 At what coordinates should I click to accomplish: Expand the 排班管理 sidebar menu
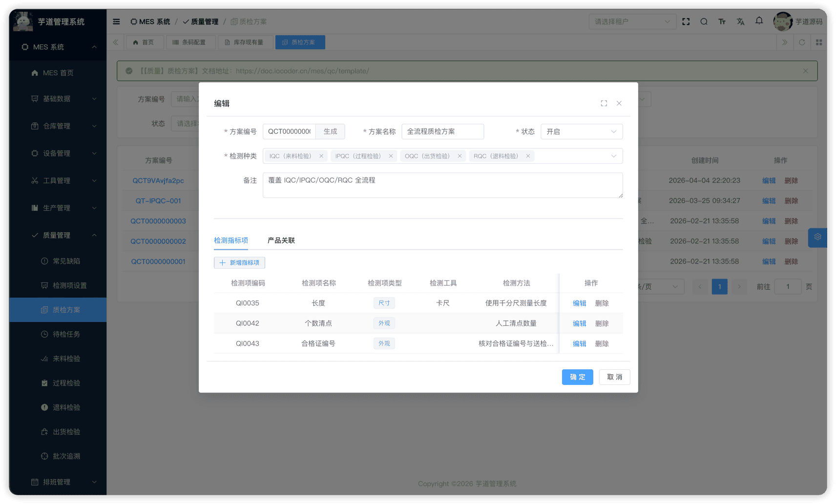[x=57, y=482]
